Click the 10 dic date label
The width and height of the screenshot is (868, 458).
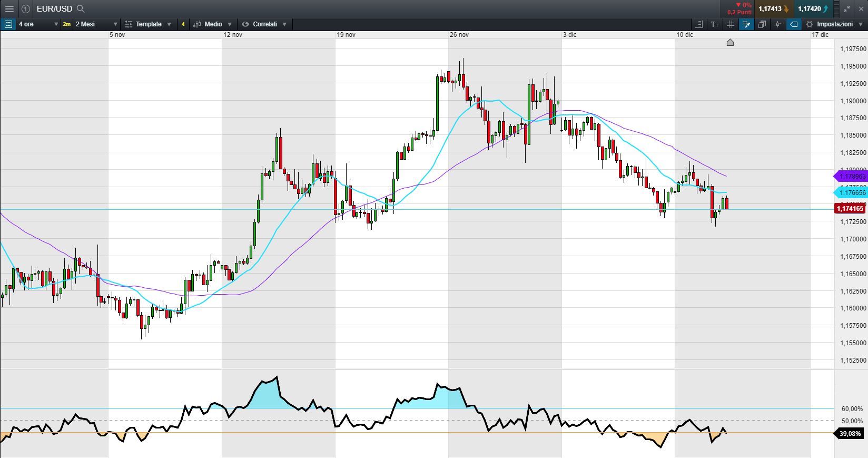pos(685,35)
